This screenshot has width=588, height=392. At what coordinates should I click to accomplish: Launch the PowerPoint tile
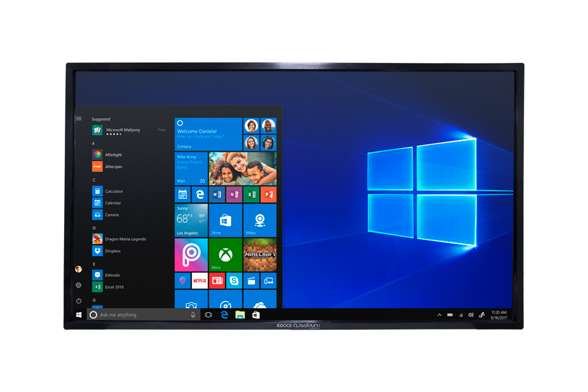(x=269, y=195)
